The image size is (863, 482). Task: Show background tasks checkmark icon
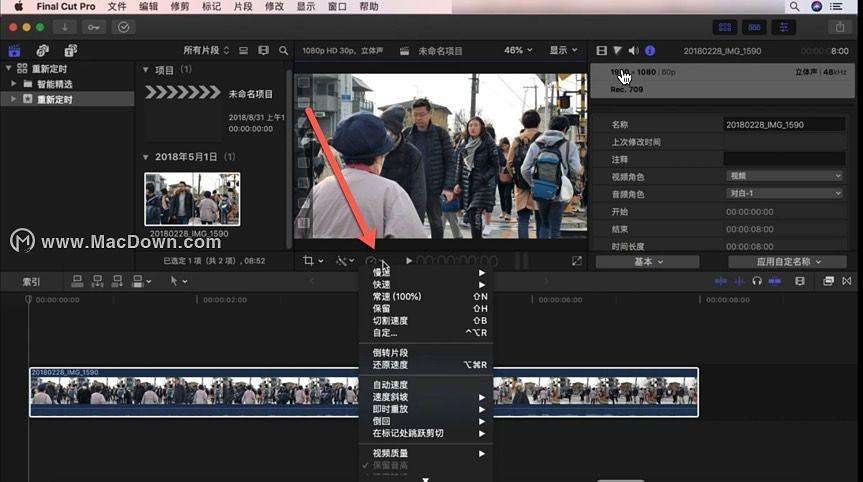[x=123, y=27]
